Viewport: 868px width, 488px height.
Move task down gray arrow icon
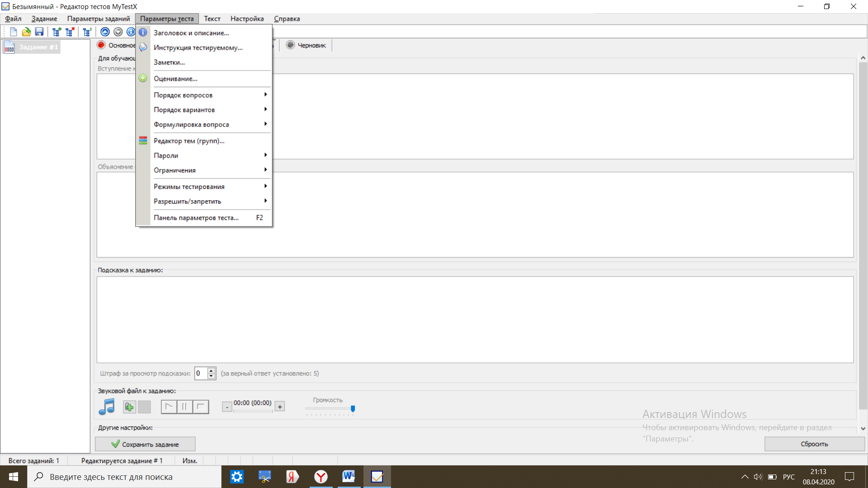point(118,32)
